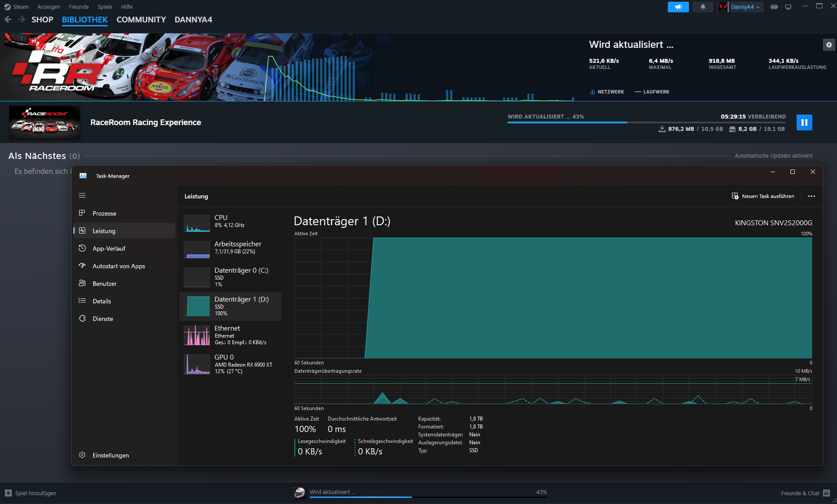Click the Task-Manager app icon in title bar
The height and width of the screenshot is (504, 837).
point(83,176)
